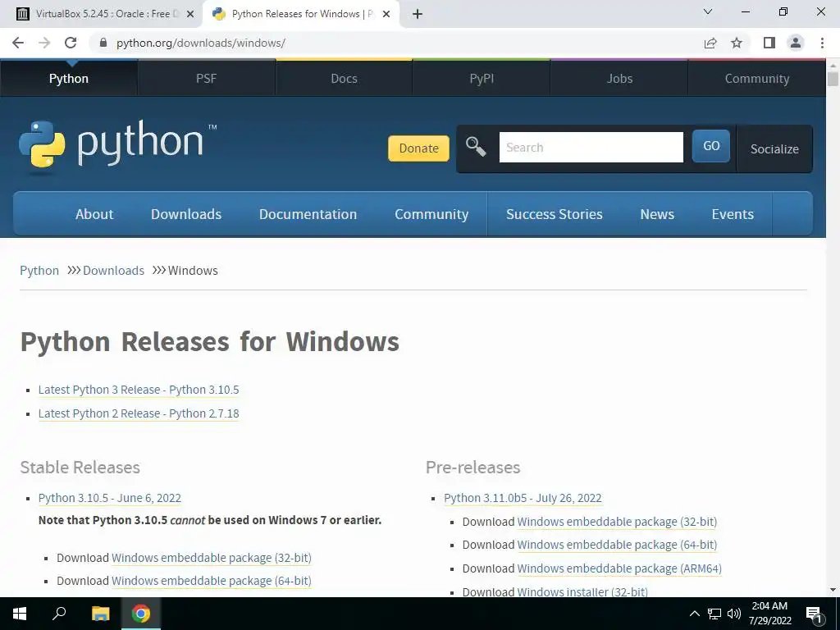Open the PSF top menu item

pyautogui.click(x=206, y=78)
